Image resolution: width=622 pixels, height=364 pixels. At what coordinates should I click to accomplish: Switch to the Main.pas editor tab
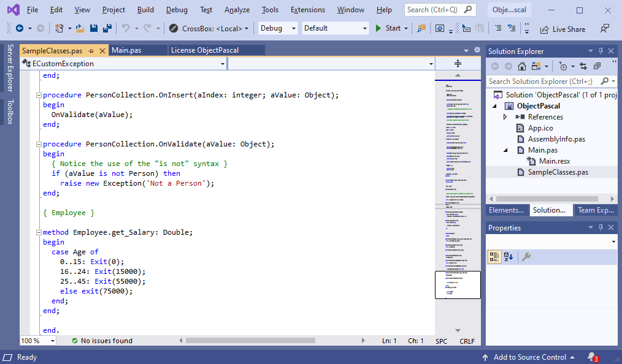(127, 50)
